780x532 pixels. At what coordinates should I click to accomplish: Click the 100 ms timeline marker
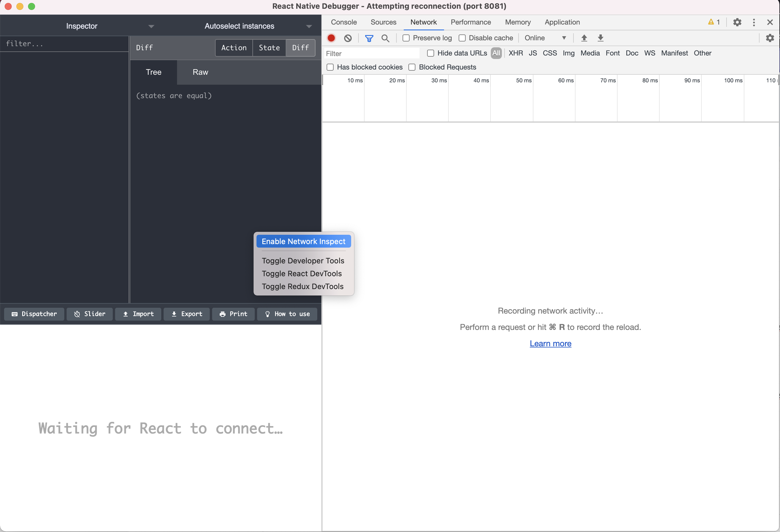click(x=733, y=81)
